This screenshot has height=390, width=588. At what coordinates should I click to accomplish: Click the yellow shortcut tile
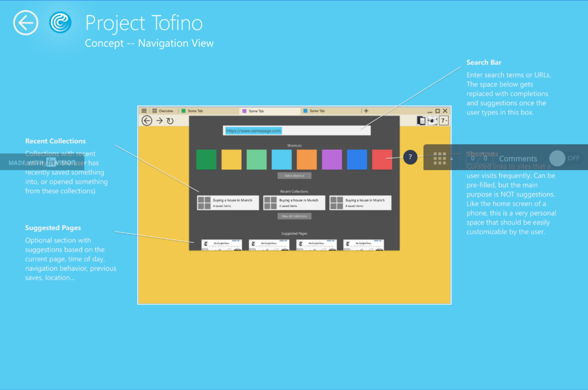pos(231,159)
